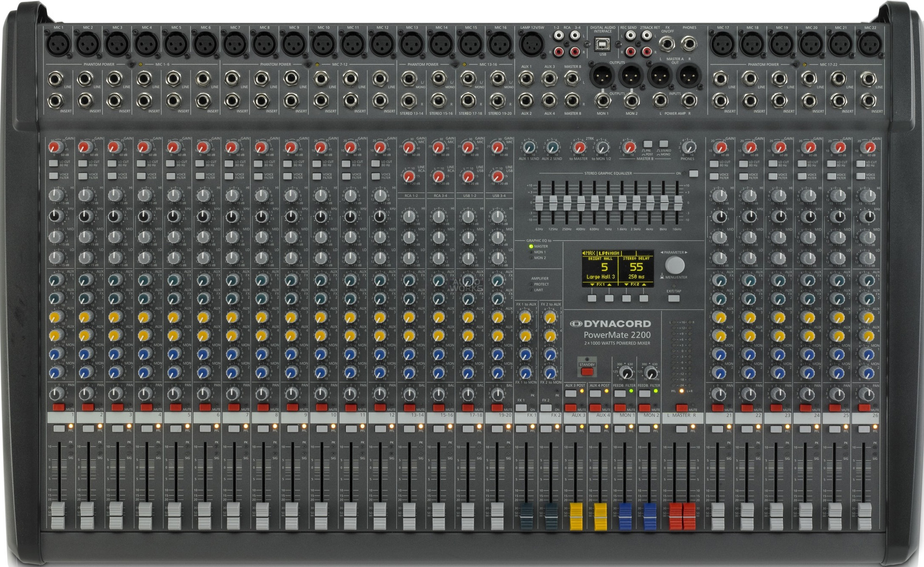Click the LAMP 12V/5W socket
Viewport: 924px width, 567px height.
[532, 44]
